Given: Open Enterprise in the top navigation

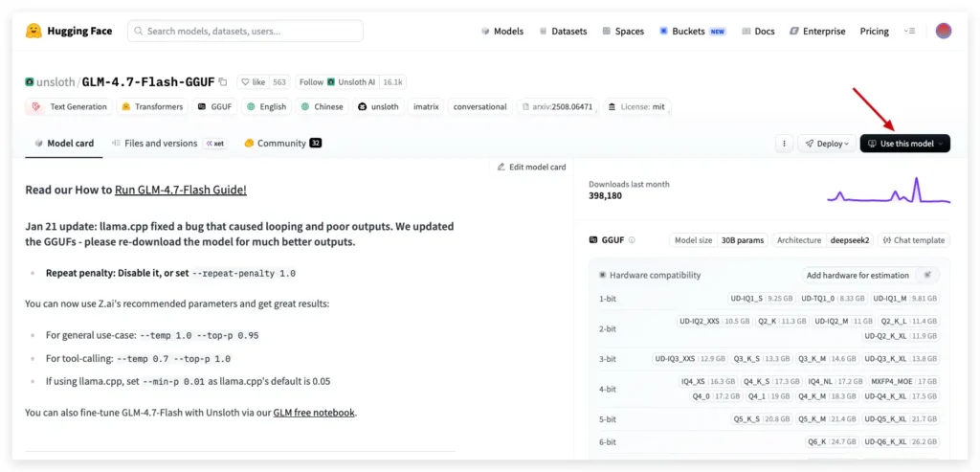Looking at the screenshot, I should click(x=817, y=31).
